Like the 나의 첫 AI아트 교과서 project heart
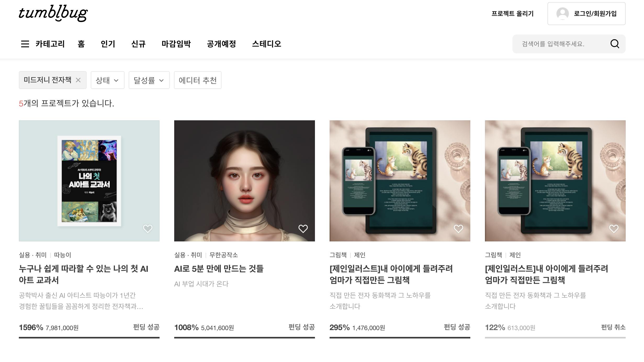 [148, 229]
